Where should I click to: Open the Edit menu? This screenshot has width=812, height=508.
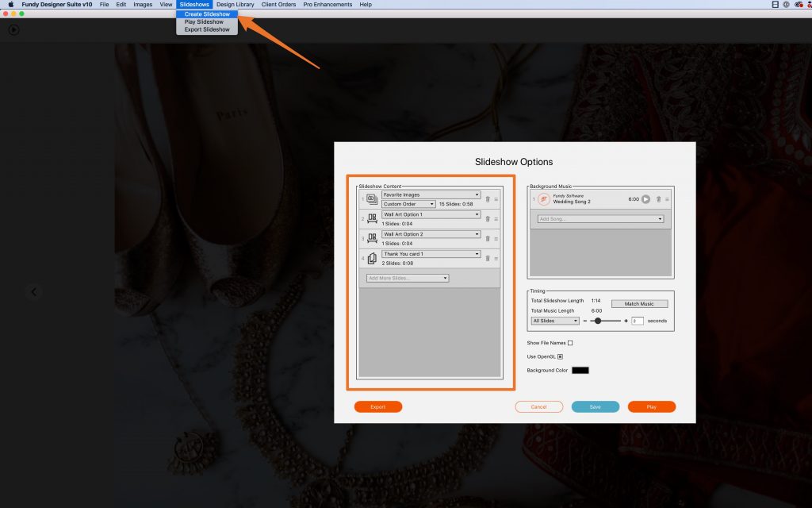coord(121,4)
